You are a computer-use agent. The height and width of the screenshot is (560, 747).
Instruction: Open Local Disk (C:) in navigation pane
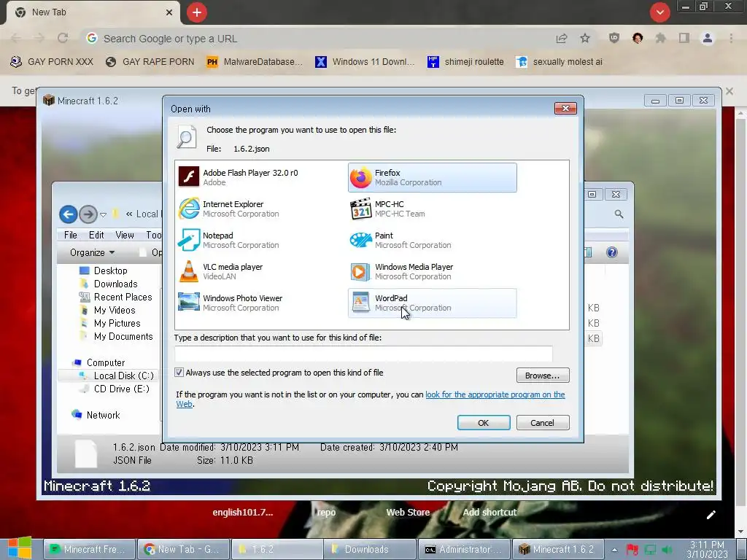coord(124,376)
